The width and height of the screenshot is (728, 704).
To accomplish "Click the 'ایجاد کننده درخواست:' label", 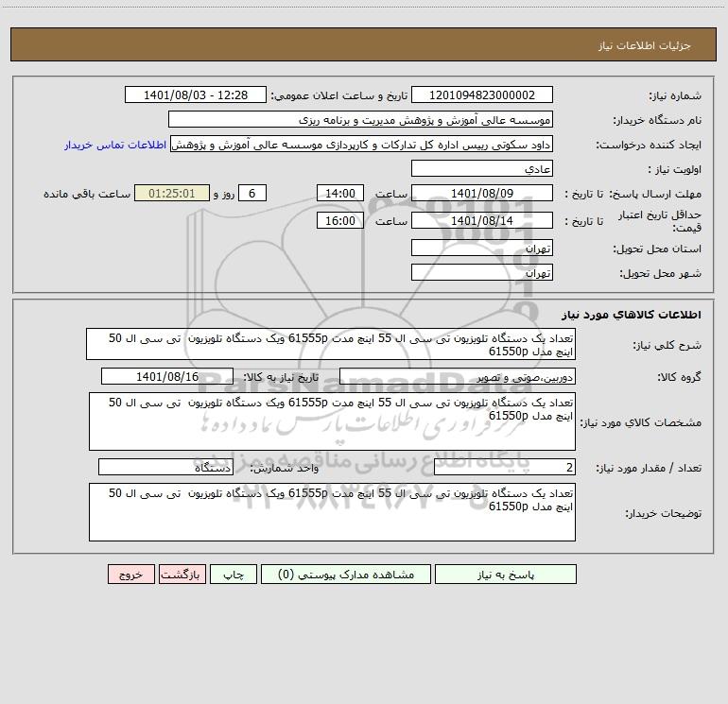I will (x=649, y=145).
